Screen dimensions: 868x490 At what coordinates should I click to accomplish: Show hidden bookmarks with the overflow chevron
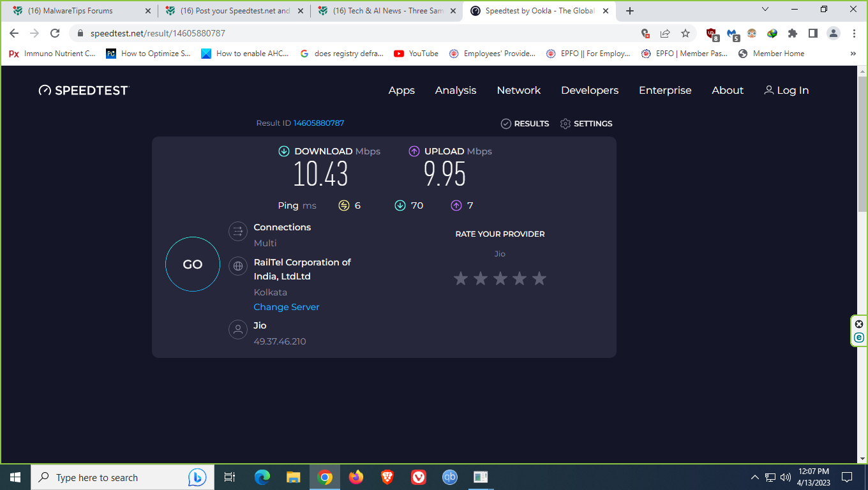(x=853, y=54)
